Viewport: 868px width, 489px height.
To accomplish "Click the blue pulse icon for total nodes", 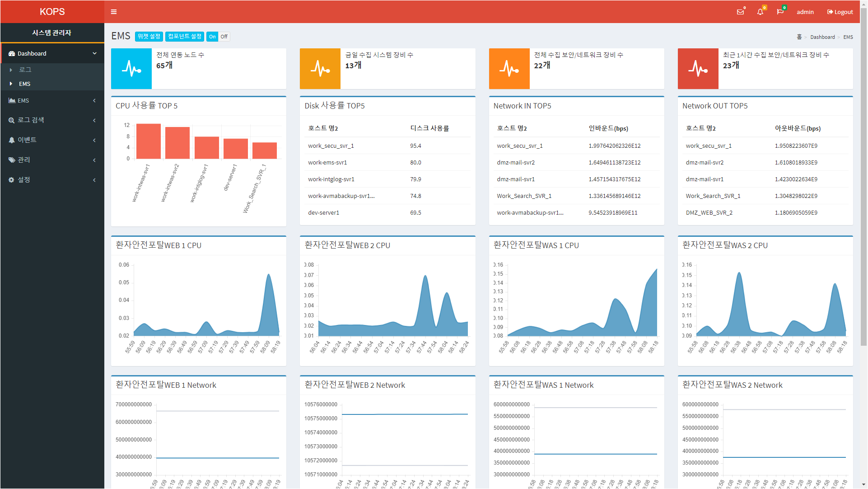I will pyautogui.click(x=131, y=69).
